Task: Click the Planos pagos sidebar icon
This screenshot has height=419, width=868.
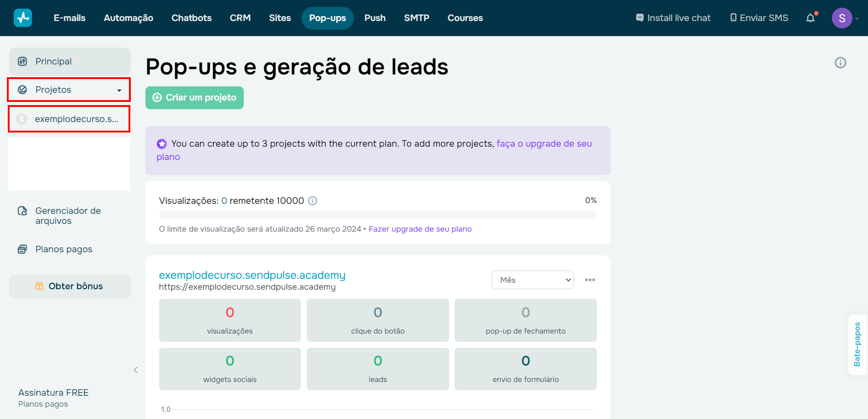Action: coord(22,249)
